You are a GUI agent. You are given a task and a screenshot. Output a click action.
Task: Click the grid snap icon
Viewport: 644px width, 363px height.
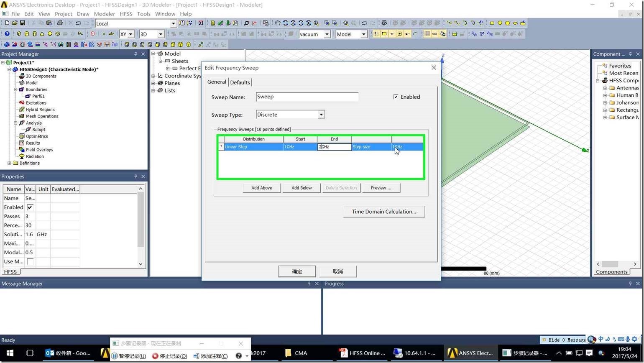tap(376, 34)
